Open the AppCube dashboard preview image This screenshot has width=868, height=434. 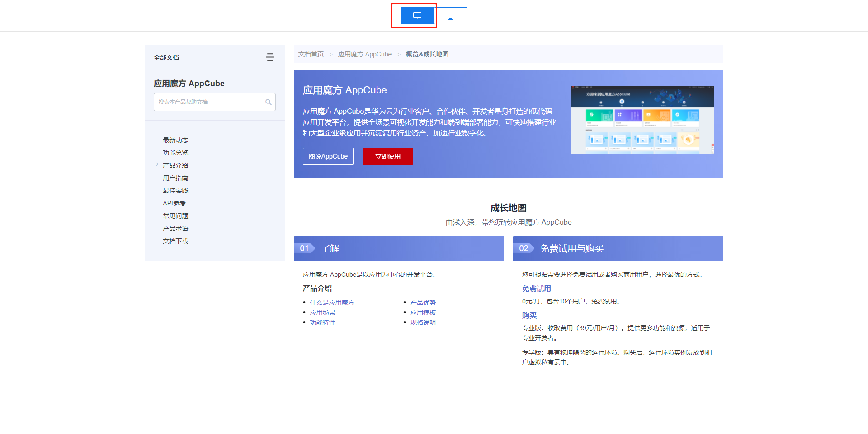tap(643, 120)
